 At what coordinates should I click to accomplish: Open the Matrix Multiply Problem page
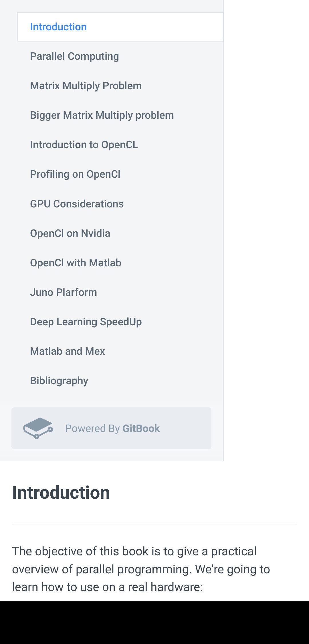pyautogui.click(x=86, y=86)
